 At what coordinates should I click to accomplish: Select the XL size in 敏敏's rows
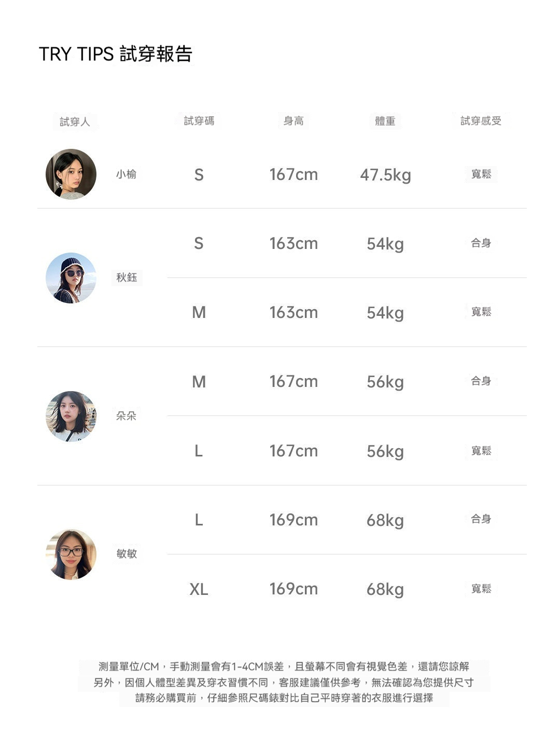click(199, 589)
